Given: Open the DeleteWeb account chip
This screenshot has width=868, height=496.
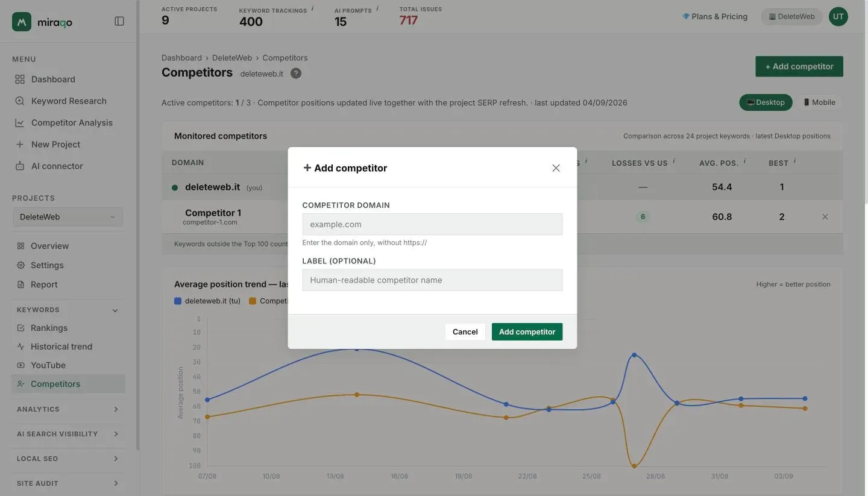Looking at the screenshot, I should point(791,16).
